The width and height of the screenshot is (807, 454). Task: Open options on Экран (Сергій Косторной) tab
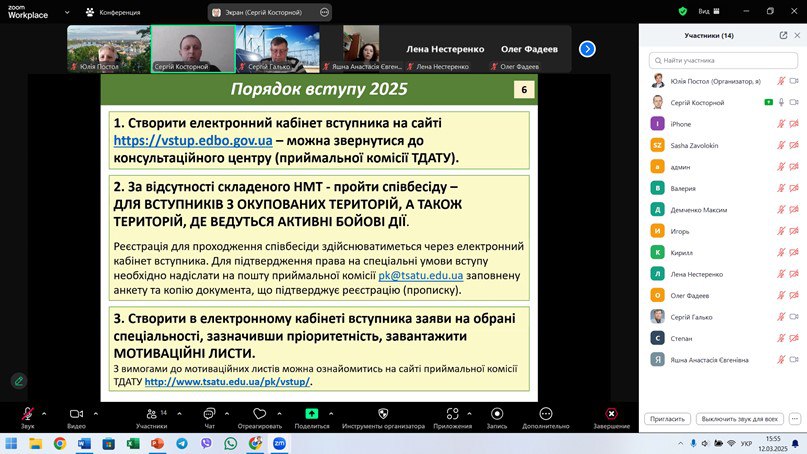click(x=324, y=12)
